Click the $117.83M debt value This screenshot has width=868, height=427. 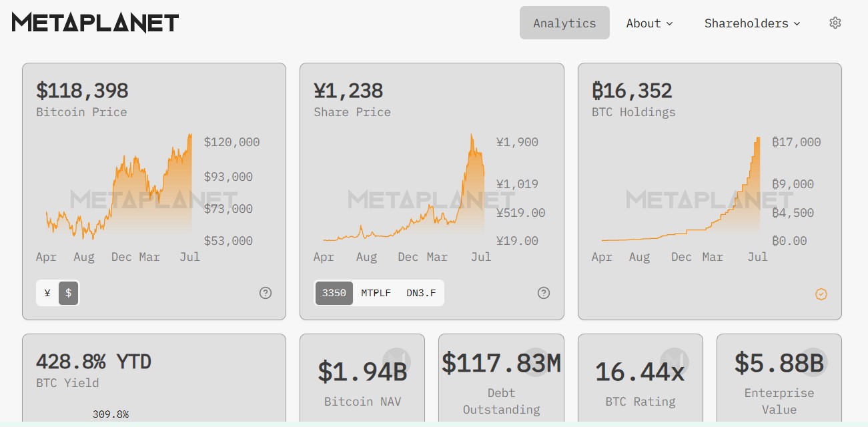coord(501,362)
